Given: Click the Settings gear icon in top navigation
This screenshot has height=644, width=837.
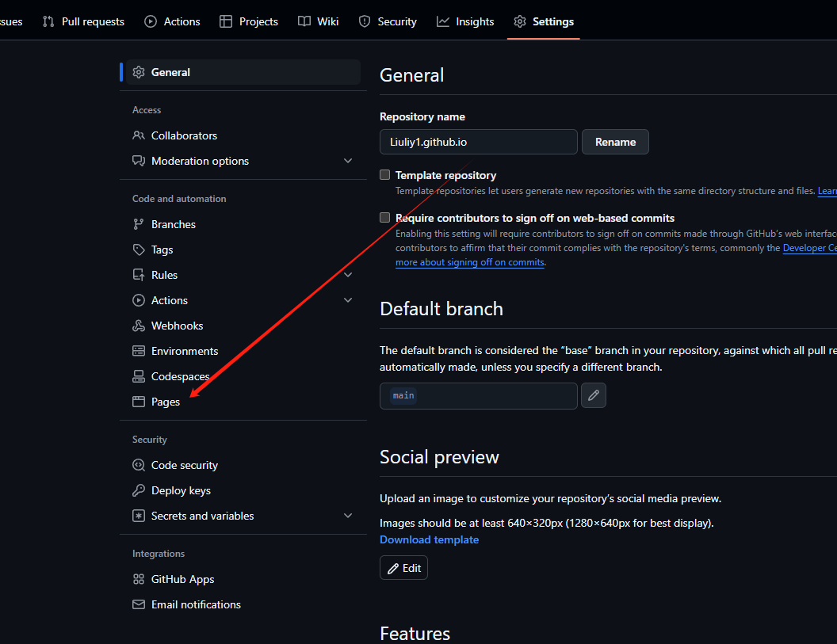Looking at the screenshot, I should tap(520, 21).
